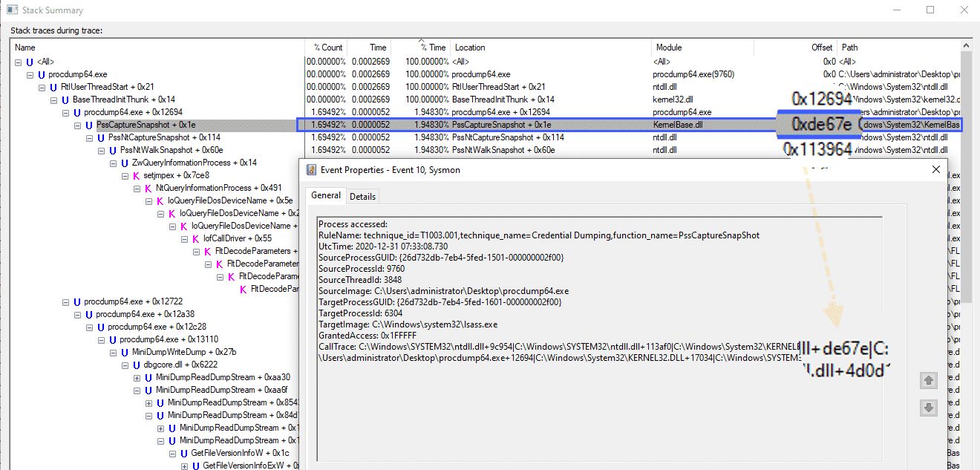This screenshot has height=470, width=980.
Task: Switch to the Details tab
Action: coord(362,196)
